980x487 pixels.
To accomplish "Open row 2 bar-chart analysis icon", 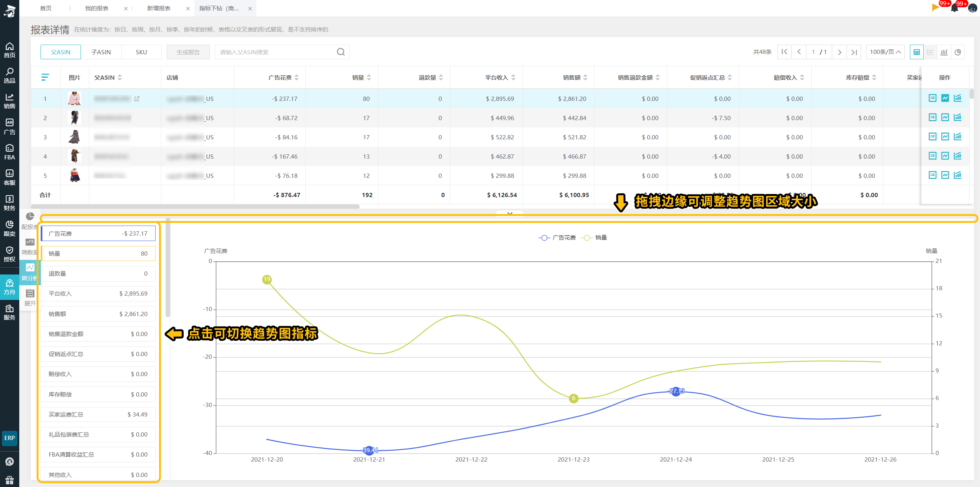I will (x=958, y=117).
